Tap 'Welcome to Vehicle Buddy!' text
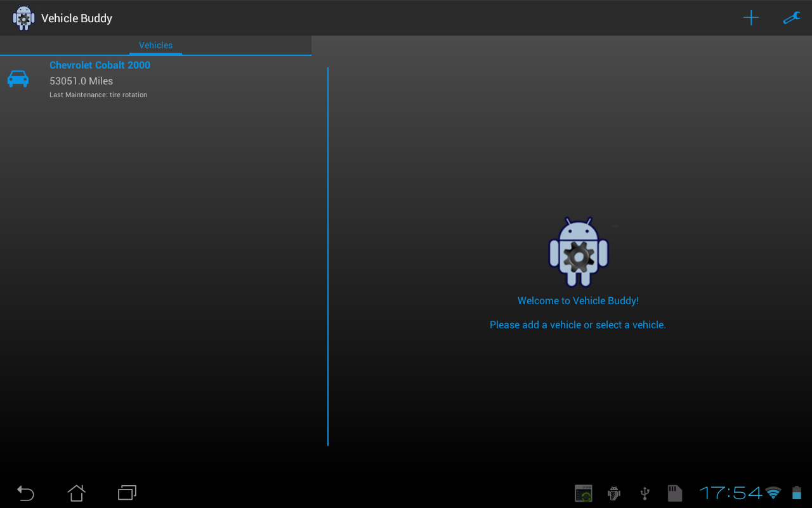812x508 pixels. click(578, 301)
